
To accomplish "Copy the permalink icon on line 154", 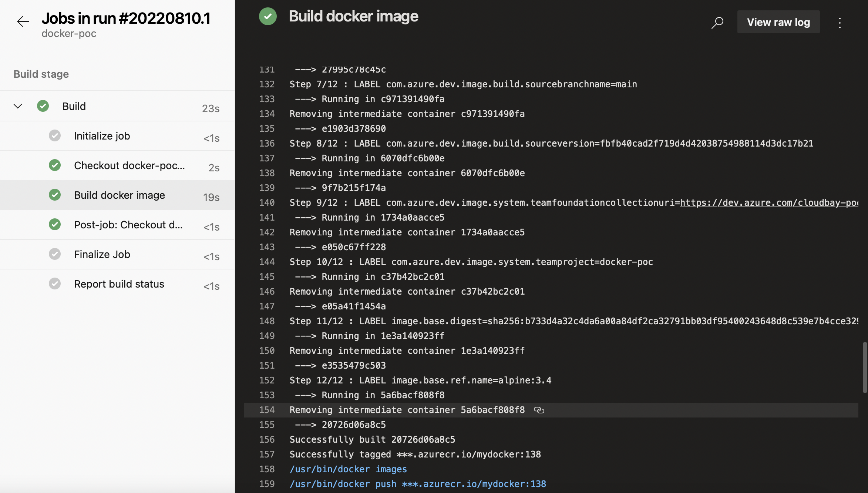I will [539, 410].
